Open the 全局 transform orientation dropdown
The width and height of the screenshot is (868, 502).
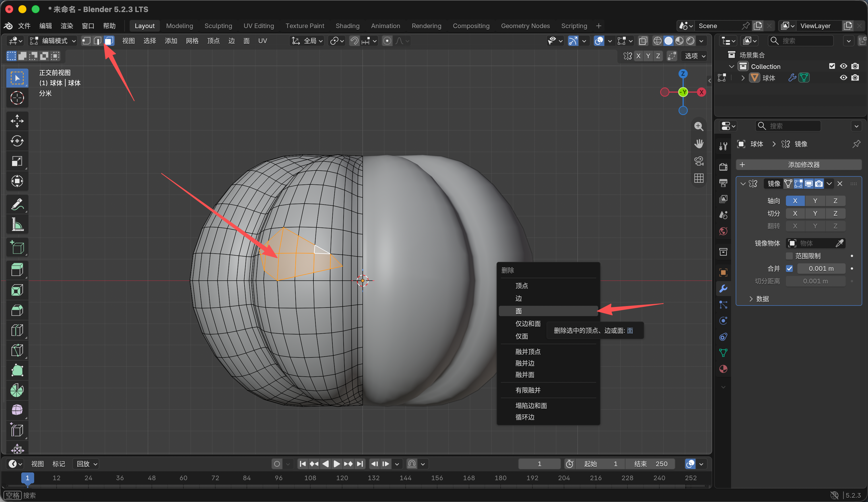(307, 41)
